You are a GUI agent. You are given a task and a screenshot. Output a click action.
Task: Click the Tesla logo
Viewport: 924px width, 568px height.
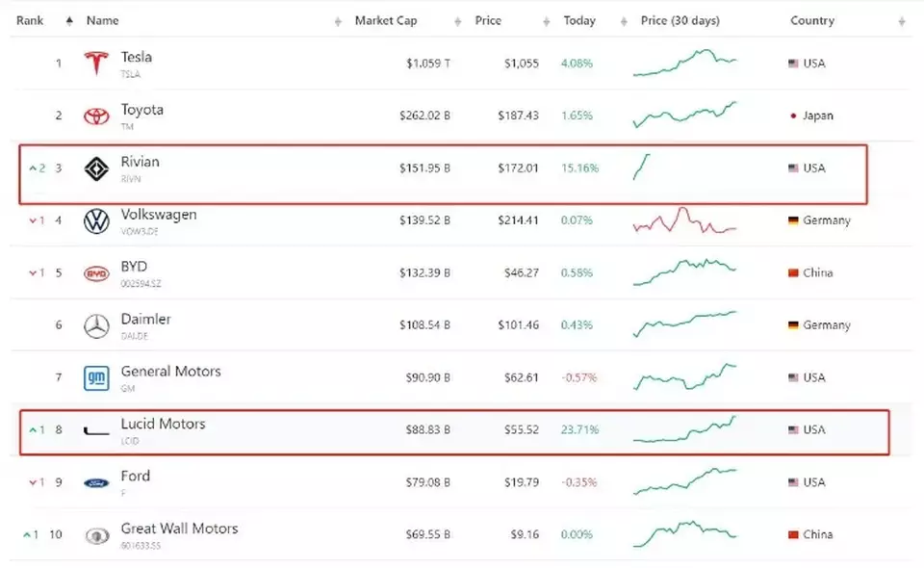[96, 63]
